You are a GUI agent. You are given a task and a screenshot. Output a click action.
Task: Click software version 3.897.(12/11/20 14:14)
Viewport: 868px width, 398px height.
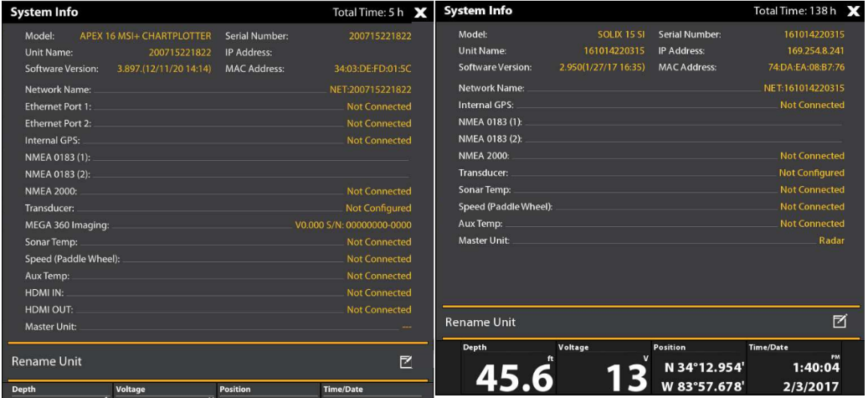pos(164,70)
